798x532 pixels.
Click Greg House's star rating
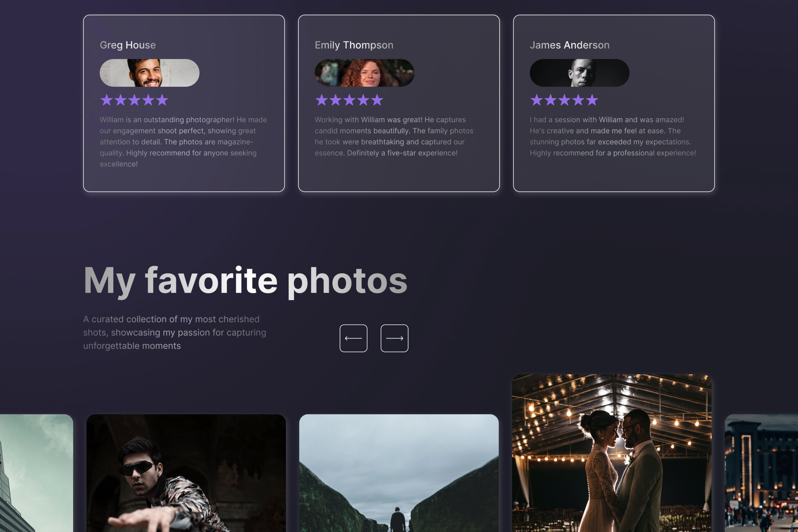[x=134, y=100]
